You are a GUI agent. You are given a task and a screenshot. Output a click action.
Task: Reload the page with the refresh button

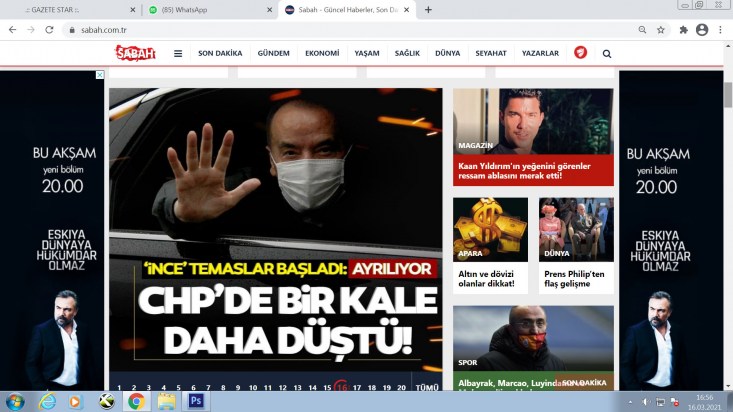point(49,30)
